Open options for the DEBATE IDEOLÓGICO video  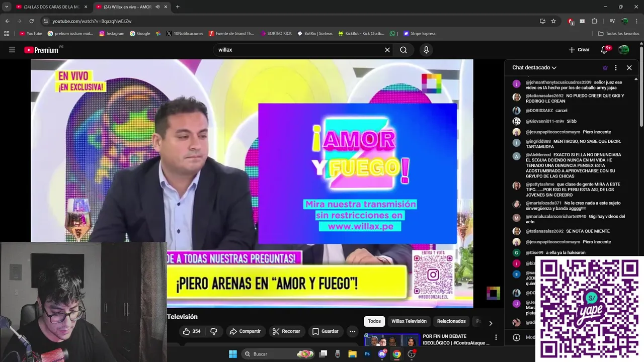coord(496,337)
